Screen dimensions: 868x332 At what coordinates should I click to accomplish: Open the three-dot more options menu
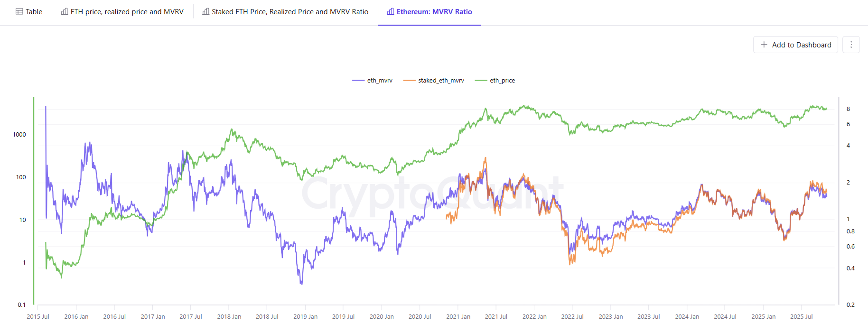(x=851, y=45)
